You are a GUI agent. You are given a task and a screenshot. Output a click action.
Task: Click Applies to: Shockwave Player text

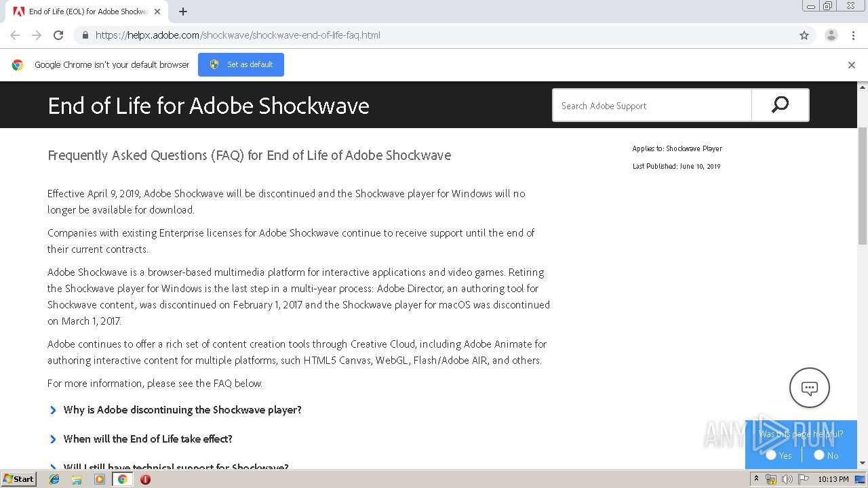point(677,148)
